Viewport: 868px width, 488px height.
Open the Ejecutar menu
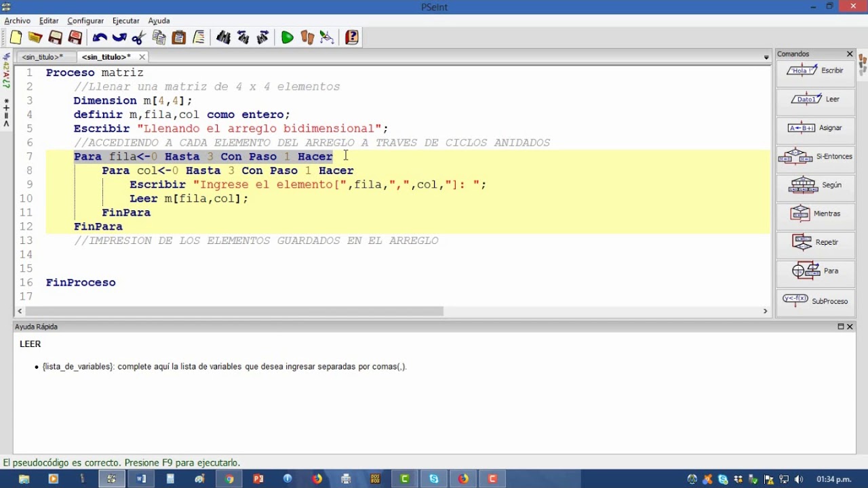pyautogui.click(x=126, y=21)
